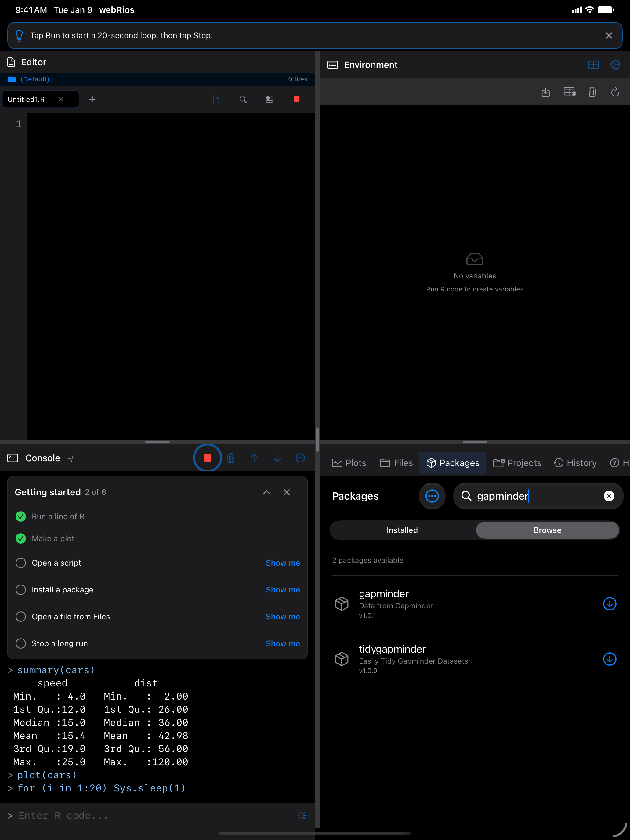Switch to the Files tab
Viewport: 630px width, 840px height.
tap(396, 463)
